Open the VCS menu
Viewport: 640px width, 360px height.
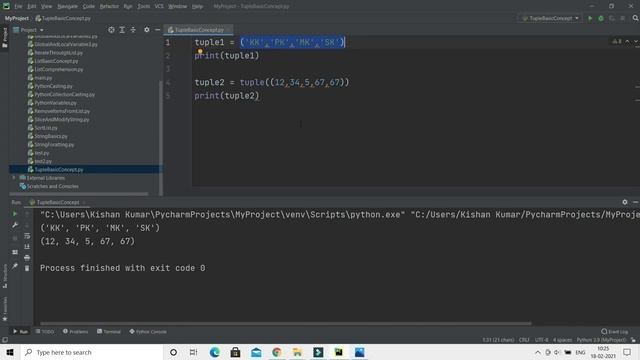tap(159, 6)
